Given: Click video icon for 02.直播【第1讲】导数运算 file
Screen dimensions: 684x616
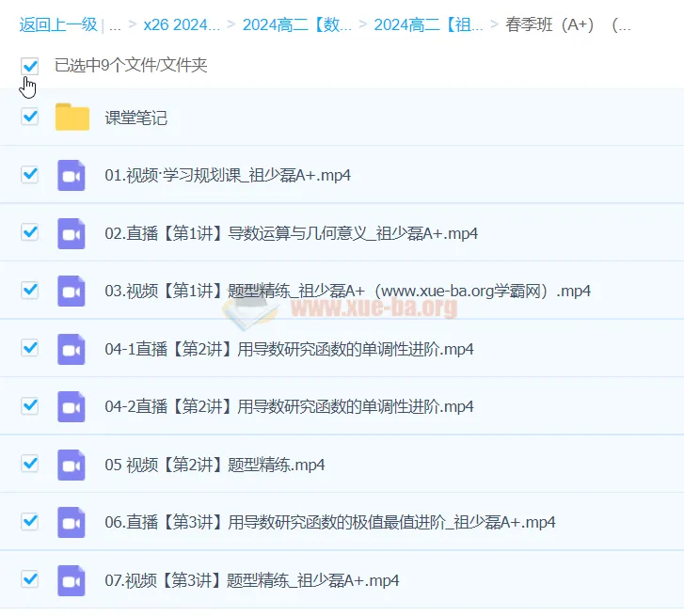Looking at the screenshot, I should pyautogui.click(x=72, y=233).
